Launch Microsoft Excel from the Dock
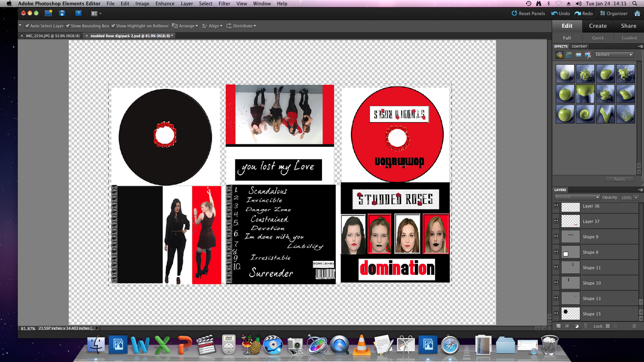Image resolution: width=644 pixels, height=362 pixels. (162, 345)
